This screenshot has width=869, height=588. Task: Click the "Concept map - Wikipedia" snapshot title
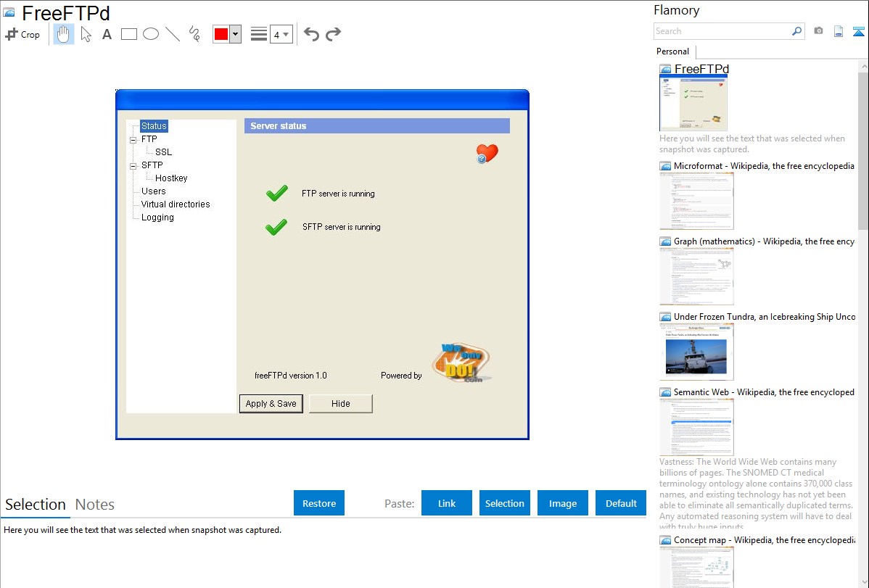[765, 540]
